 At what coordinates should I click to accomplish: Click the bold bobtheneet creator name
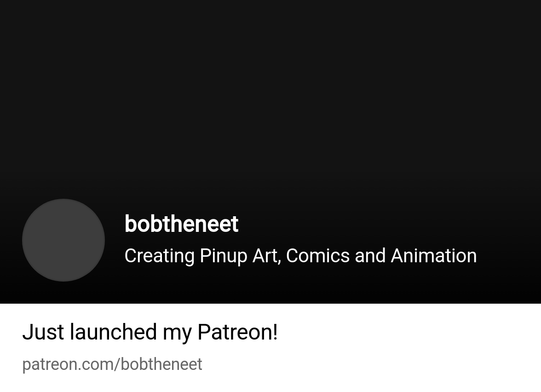(181, 224)
